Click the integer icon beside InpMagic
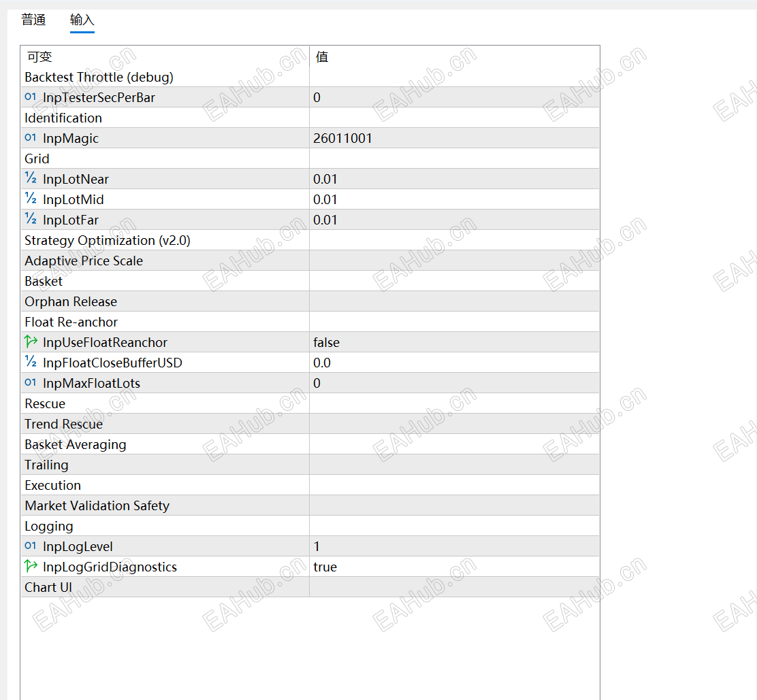This screenshot has width=757, height=700. 31,138
